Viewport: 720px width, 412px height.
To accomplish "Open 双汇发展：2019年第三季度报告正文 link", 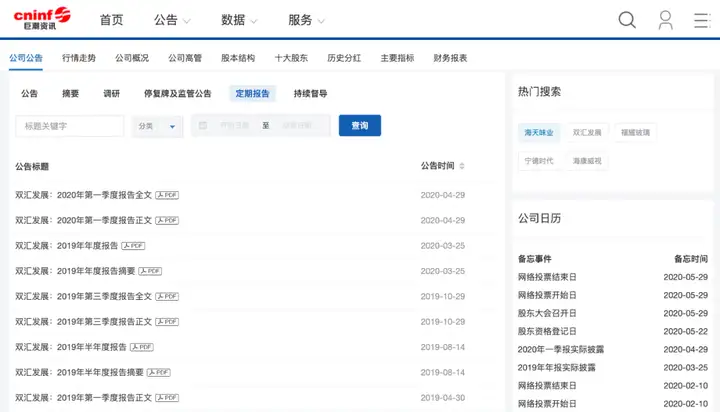I will click(84, 322).
